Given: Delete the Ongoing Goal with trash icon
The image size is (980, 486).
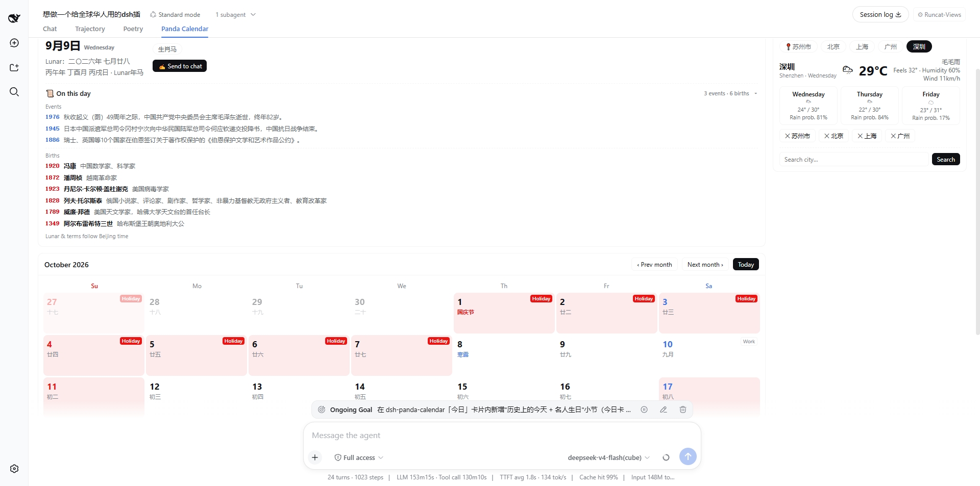Looking at the screenshot, I should click(683, 410).
